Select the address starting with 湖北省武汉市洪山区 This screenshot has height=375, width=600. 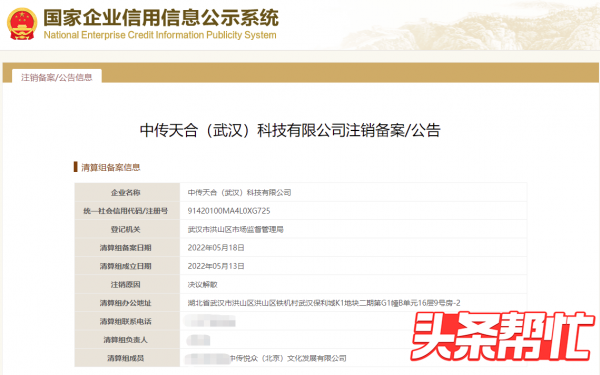point(324,303)
